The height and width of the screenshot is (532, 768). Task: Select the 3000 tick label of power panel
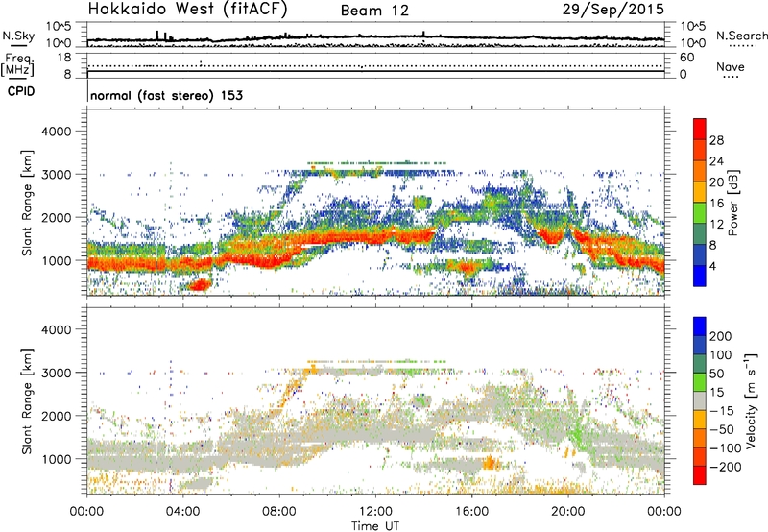click(x=57, y=175)
